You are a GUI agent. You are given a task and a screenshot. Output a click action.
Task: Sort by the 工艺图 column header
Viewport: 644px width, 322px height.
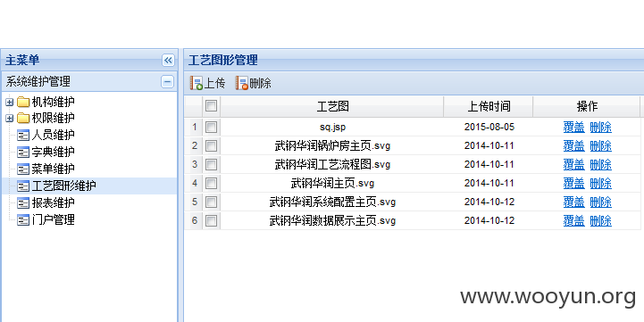332,107
